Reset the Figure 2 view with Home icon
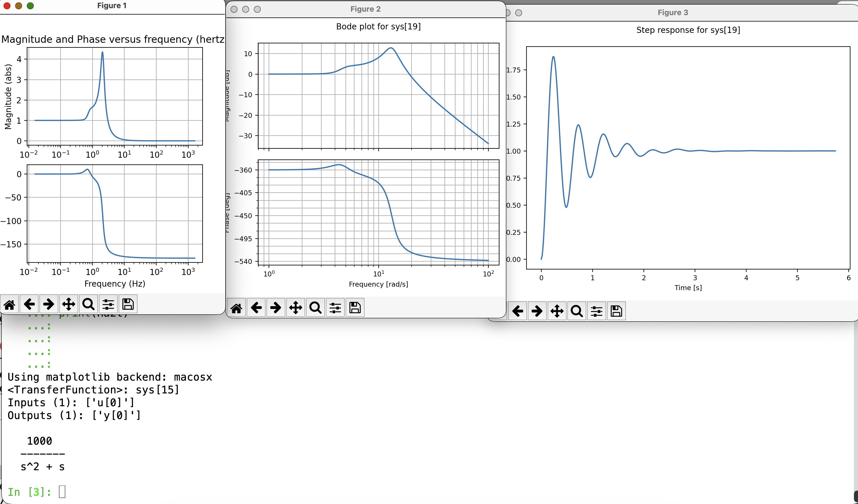Image resolution: width=858 pixels, height=504 pixels. [236, 308]
